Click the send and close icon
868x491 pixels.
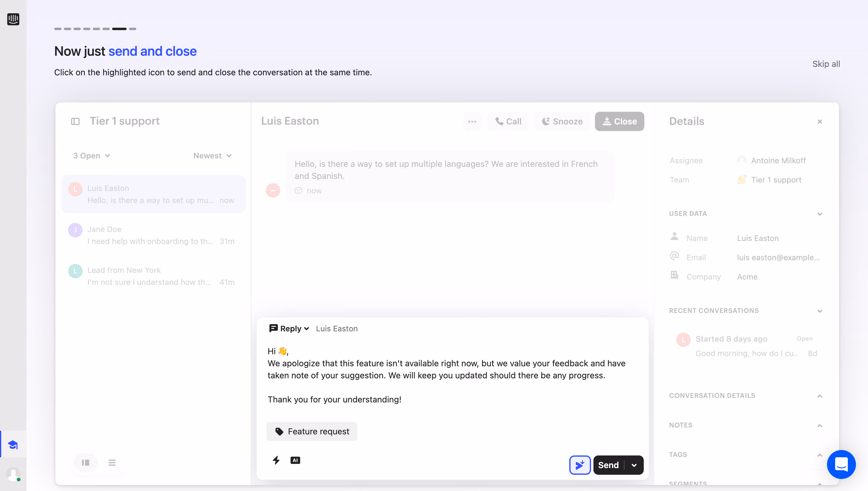tap(580, 465)
